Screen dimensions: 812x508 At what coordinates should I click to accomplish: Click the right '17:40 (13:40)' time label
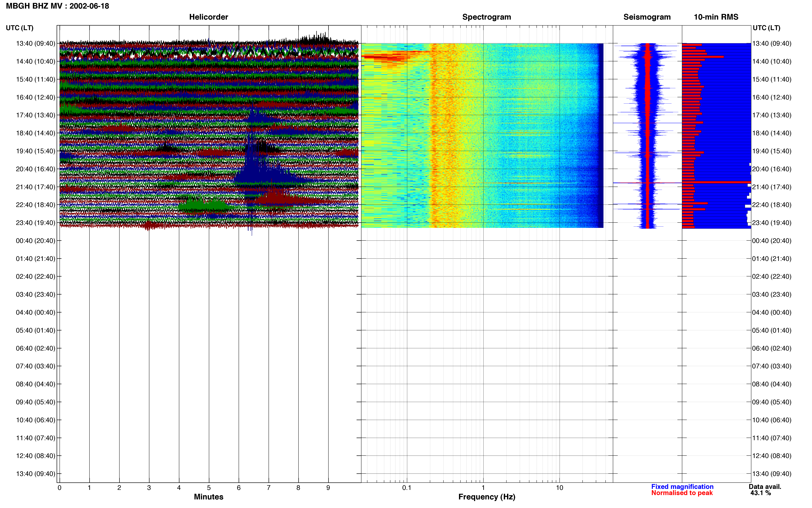point(772,115)
